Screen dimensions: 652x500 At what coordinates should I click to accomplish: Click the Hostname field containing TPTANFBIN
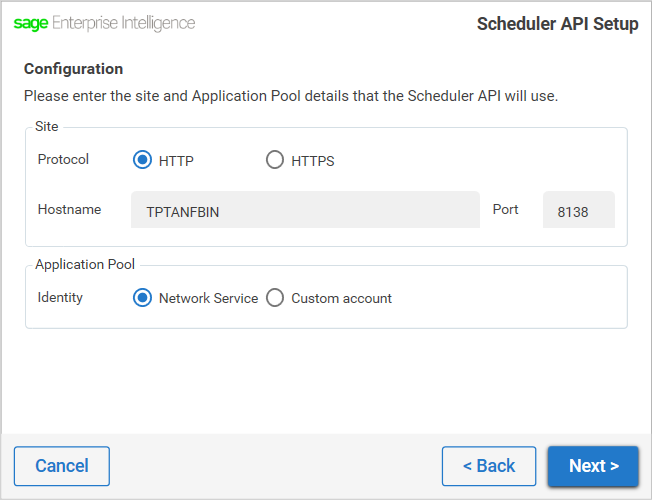305,210
